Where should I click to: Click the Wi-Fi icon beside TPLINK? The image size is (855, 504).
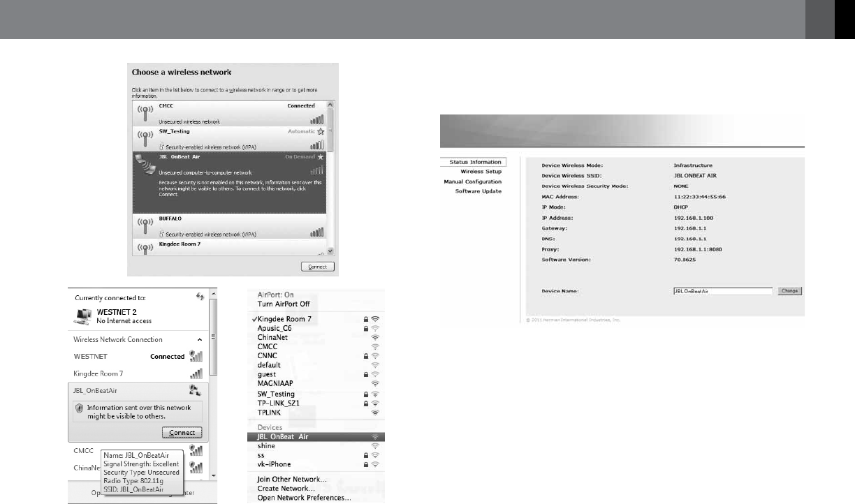coord(375,413)
